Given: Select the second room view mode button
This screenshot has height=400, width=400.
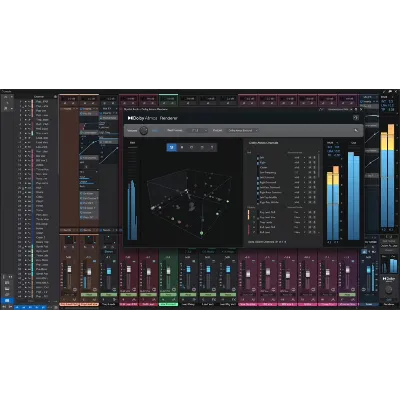Looking at the screenshot, I should tap(182, 147).
